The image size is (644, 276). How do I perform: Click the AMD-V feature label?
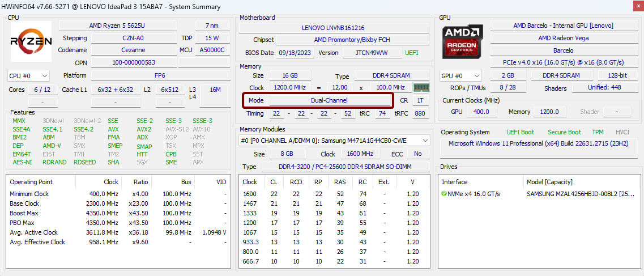(x=52, y=146)
